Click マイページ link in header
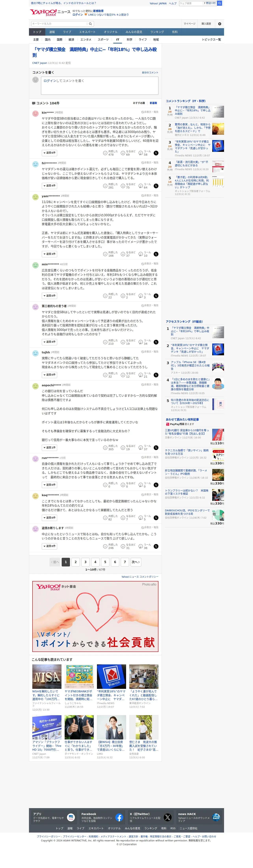Image resolution: width=253 pixels, height=868 pixels. coord(189,24)
